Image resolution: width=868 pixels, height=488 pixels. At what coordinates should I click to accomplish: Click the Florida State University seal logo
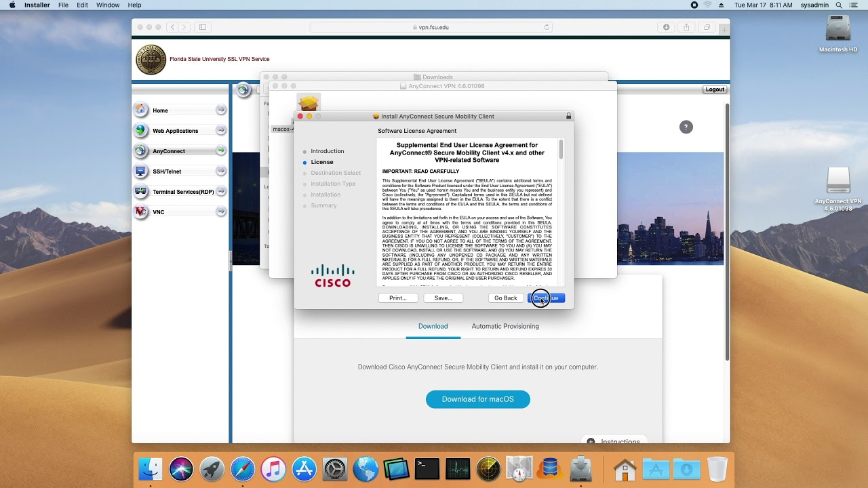tap(151, 59)
